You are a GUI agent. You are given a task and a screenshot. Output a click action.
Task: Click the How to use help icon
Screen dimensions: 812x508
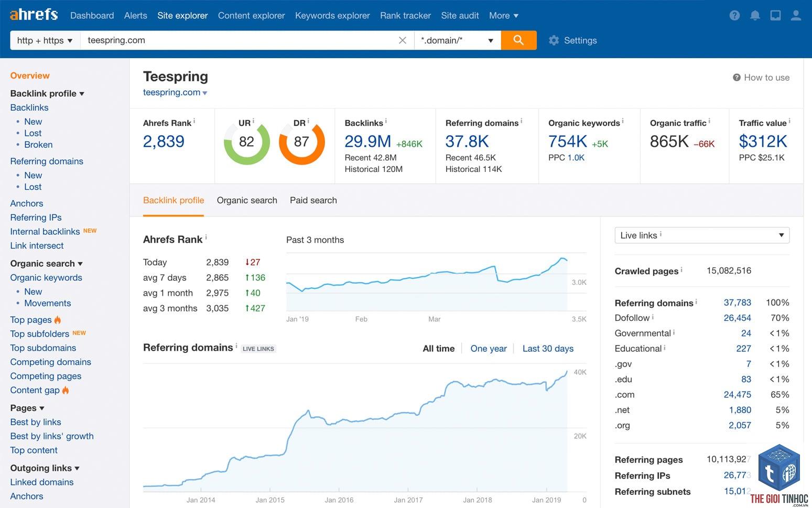click(x=737, y=78)
